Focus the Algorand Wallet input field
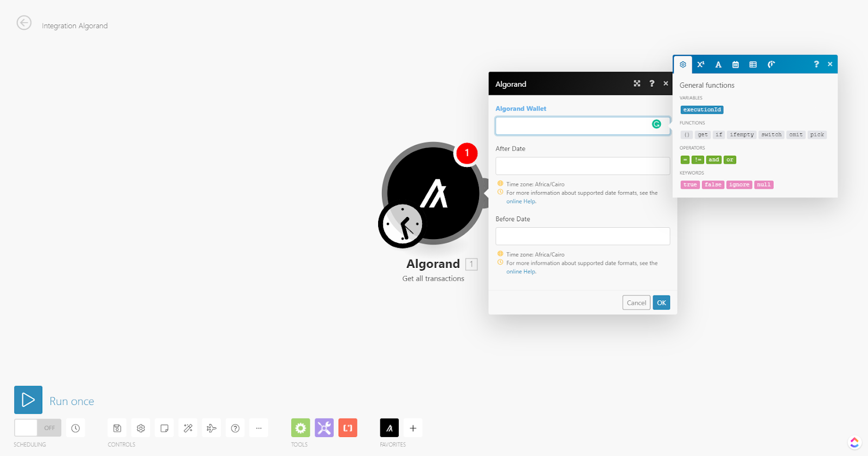Viewport: 868px width, 456px height. [583, 126]
